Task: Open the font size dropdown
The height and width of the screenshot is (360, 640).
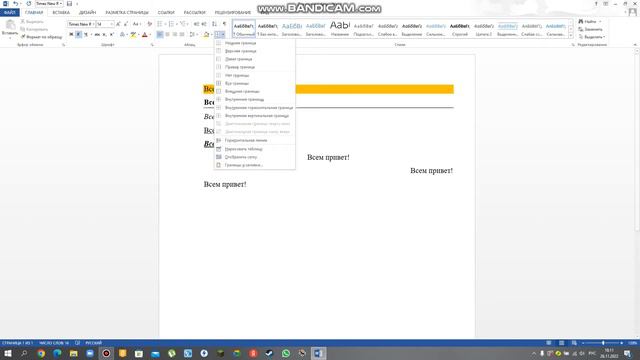Action: pos(111,24)
